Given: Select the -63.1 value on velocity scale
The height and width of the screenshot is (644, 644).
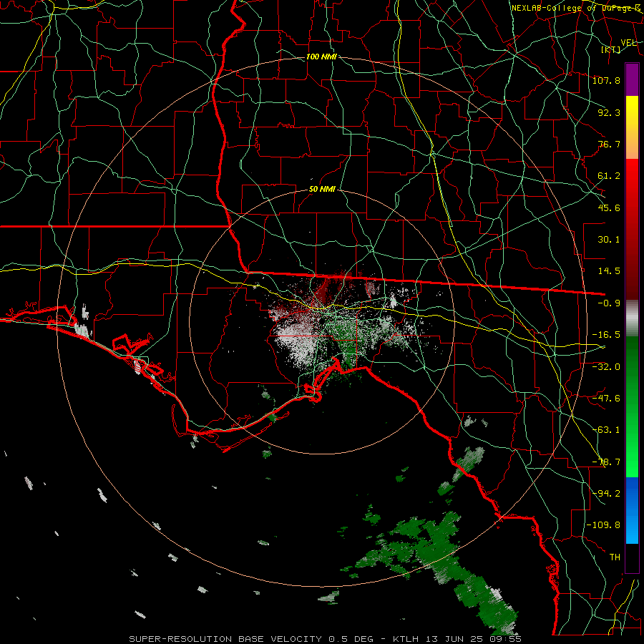Looking at the screenshot, I should pos(606,430).
